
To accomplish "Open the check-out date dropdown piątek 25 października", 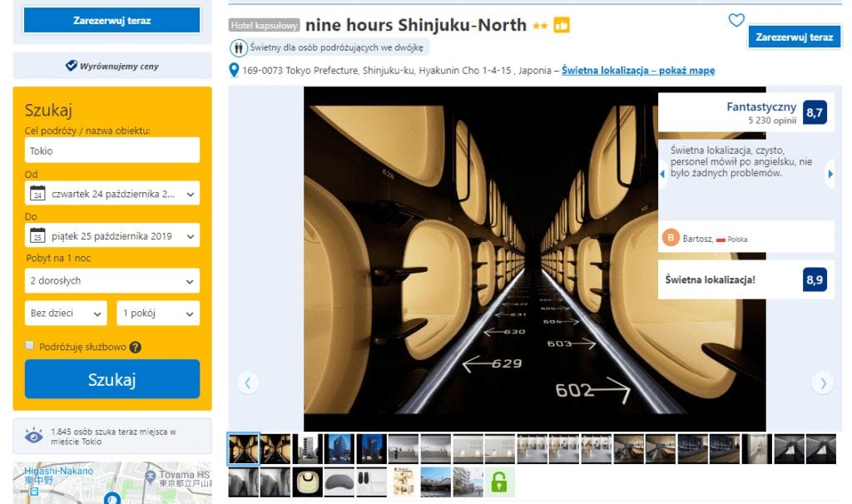I will click(x=112, y=235).
